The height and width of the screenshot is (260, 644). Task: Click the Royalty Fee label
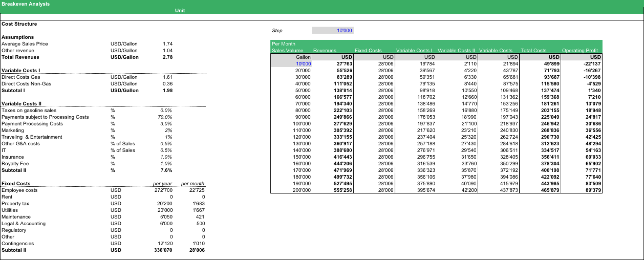tap(15, 164)
